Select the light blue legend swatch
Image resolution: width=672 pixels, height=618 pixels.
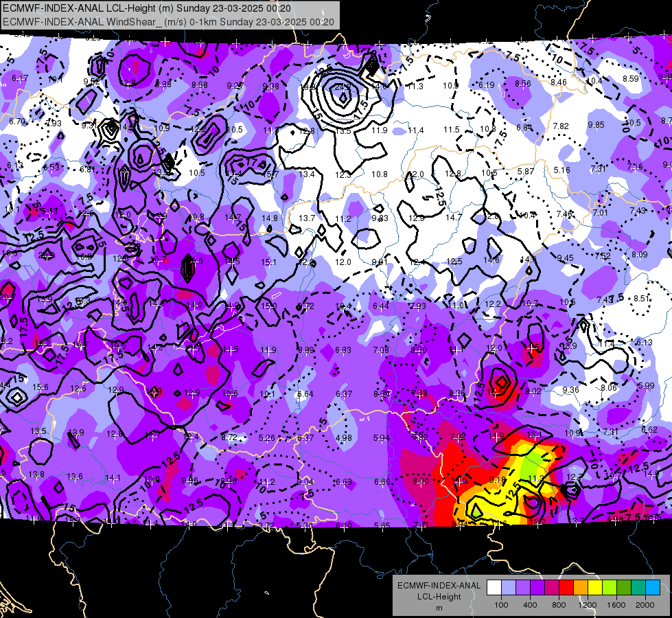[x=509, y=588]
